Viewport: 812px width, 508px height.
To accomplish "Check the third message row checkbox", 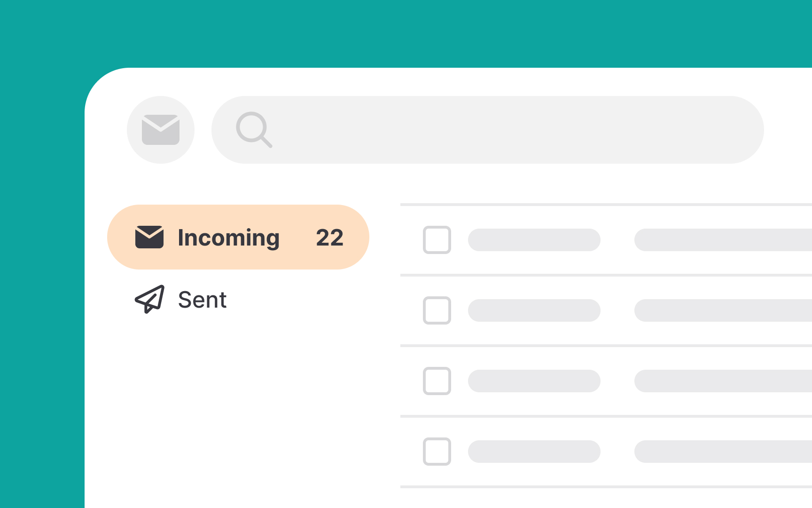I will [x=437, y=381].
